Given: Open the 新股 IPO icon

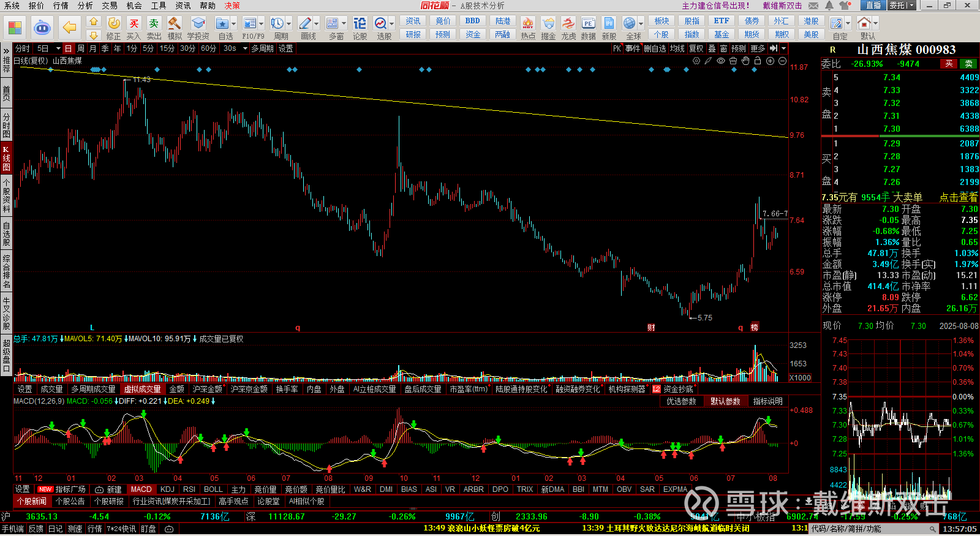Looking at the screenshot, I should coord(609,23).
